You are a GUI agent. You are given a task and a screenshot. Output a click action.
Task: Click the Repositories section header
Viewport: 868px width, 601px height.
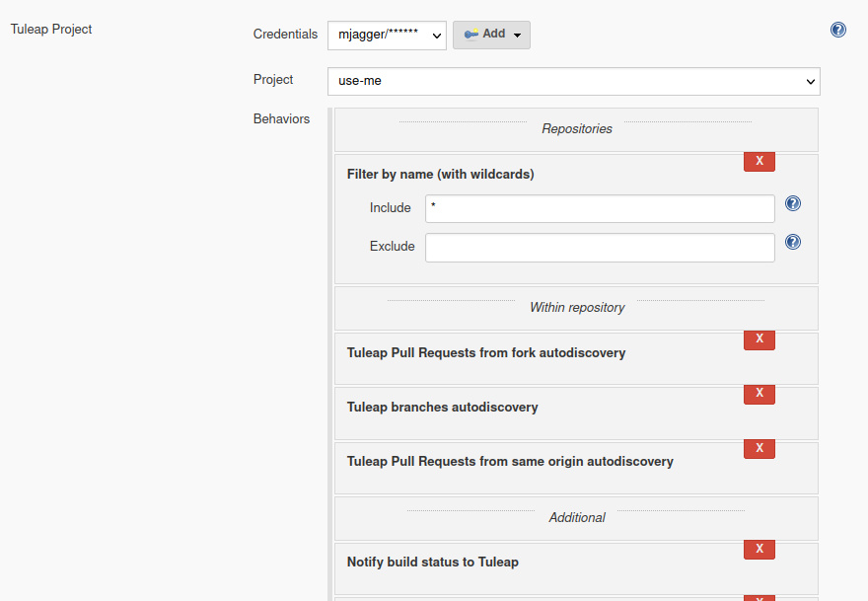pos(576,128)
